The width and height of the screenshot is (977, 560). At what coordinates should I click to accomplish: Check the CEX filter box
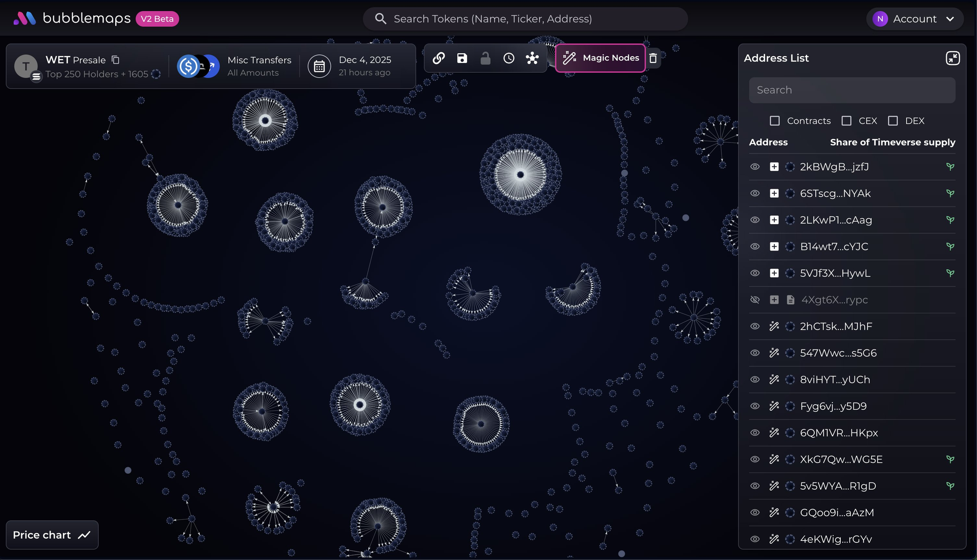point(847,121)
